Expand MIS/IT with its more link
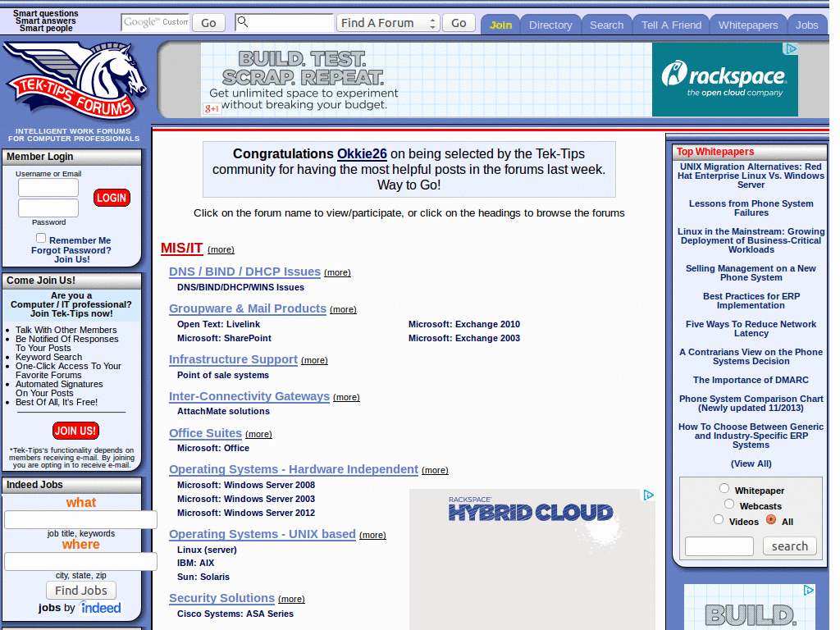This screenshot has height=630, width=840. pyautogui.click(x=221, y=249)
